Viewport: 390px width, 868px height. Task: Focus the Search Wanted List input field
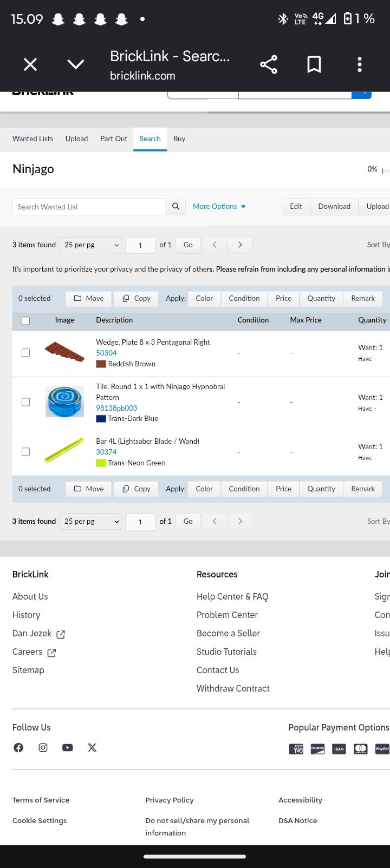89,207
